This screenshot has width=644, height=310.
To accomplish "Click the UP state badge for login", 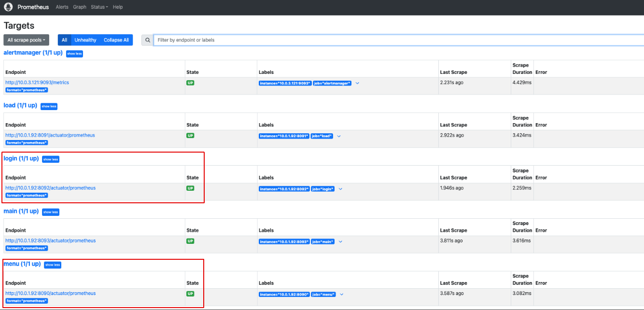I will (190, 188).
